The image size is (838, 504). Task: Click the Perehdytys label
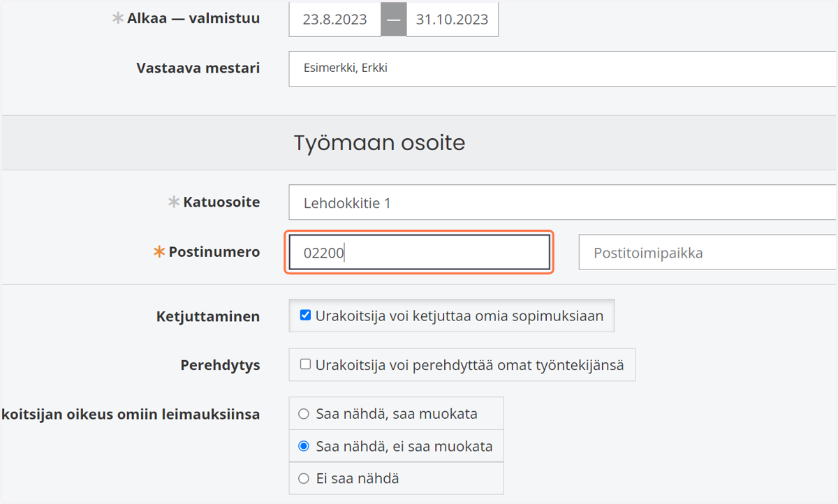(x=221, y=365)
